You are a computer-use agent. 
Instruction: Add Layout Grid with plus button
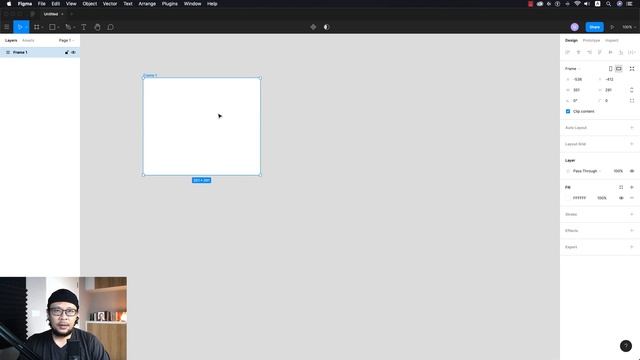(x=632, y=144)
